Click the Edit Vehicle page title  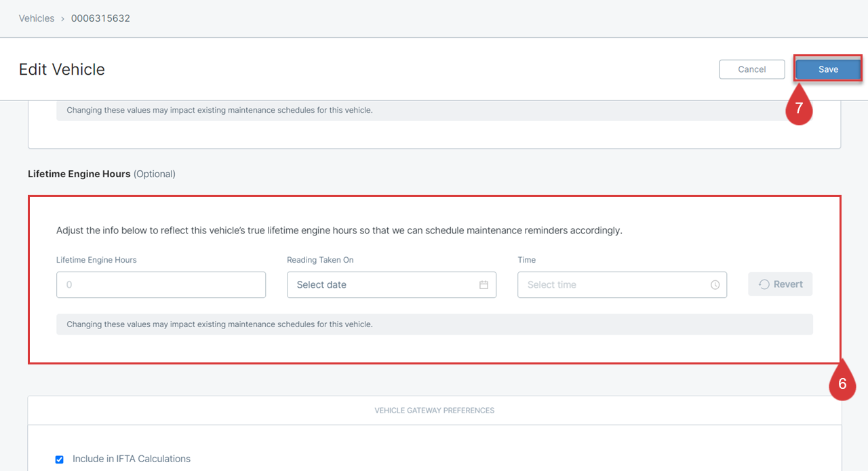[62, 69]
